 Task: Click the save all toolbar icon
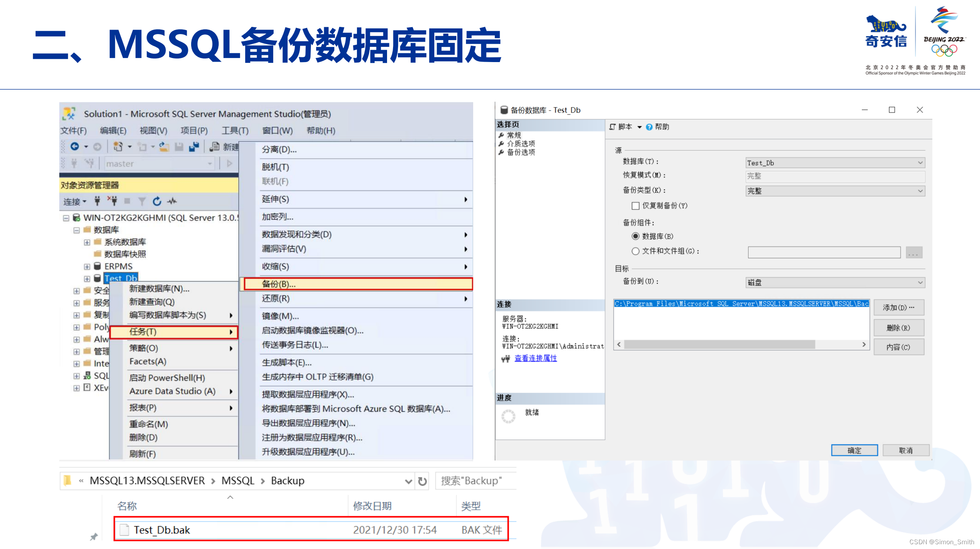point(194,147)
